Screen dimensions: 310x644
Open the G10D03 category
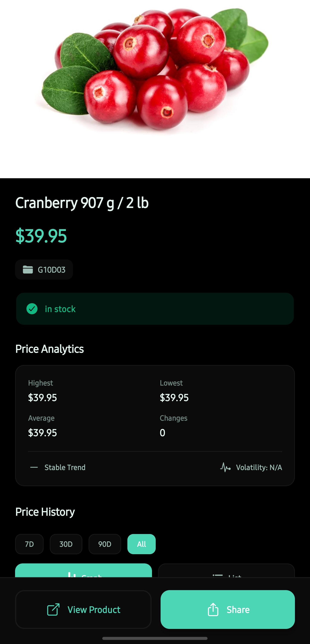tap(44, 269)
